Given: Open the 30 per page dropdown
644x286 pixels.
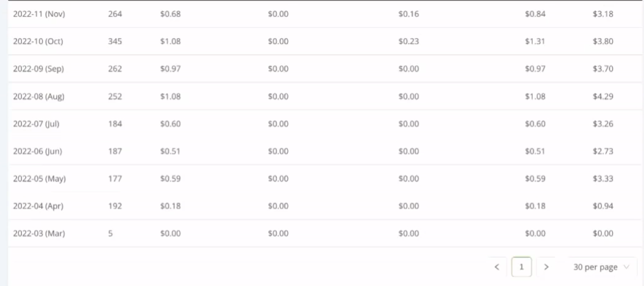Looking at the screenshot, I should (x=602, y=267).
